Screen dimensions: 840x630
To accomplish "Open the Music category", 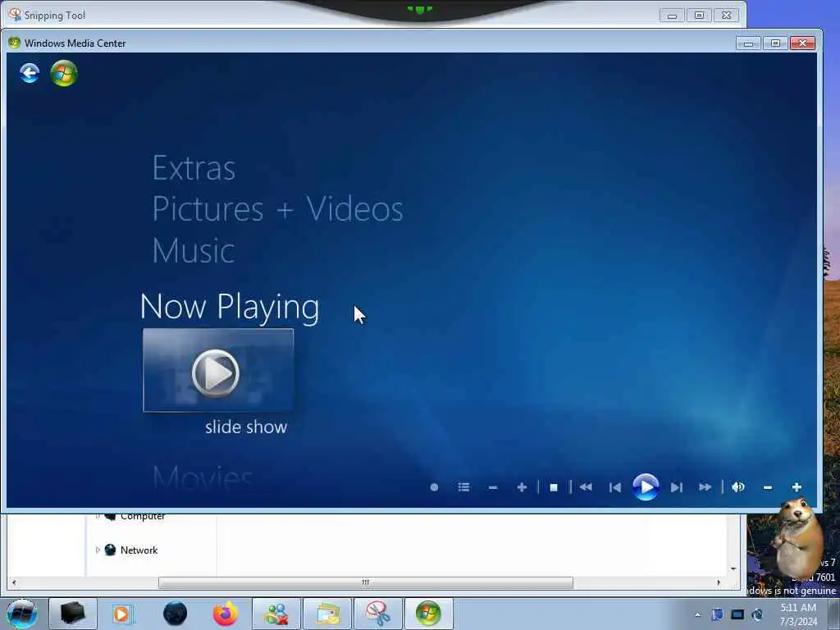I will click(194, 250).
